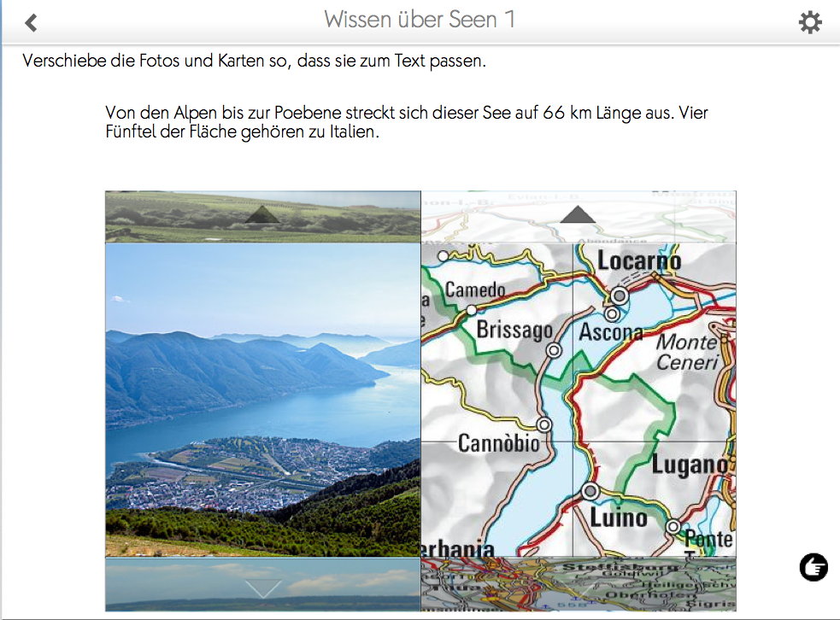Move photo column up with arrow
Screen dimensions: 840x620
click(x=262, y=214)
